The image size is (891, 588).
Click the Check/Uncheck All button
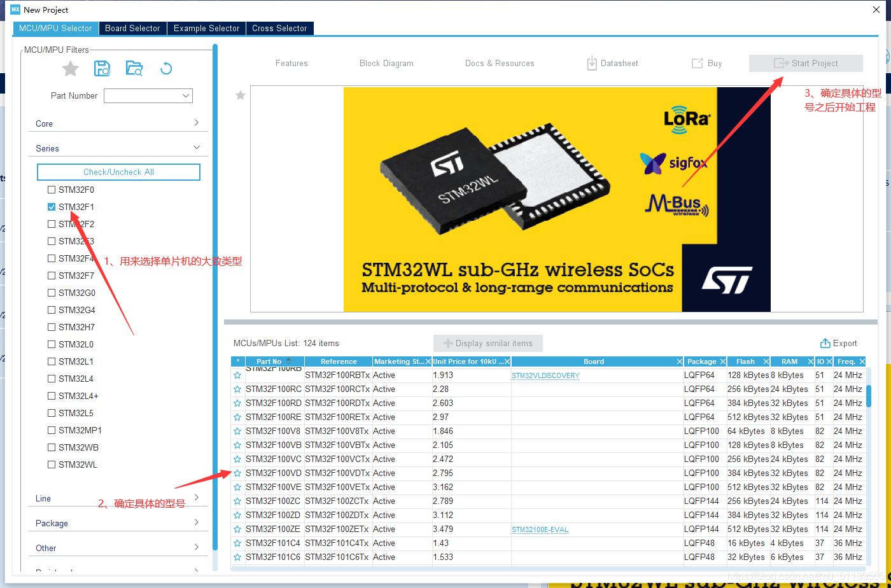(x=118, y=172)
